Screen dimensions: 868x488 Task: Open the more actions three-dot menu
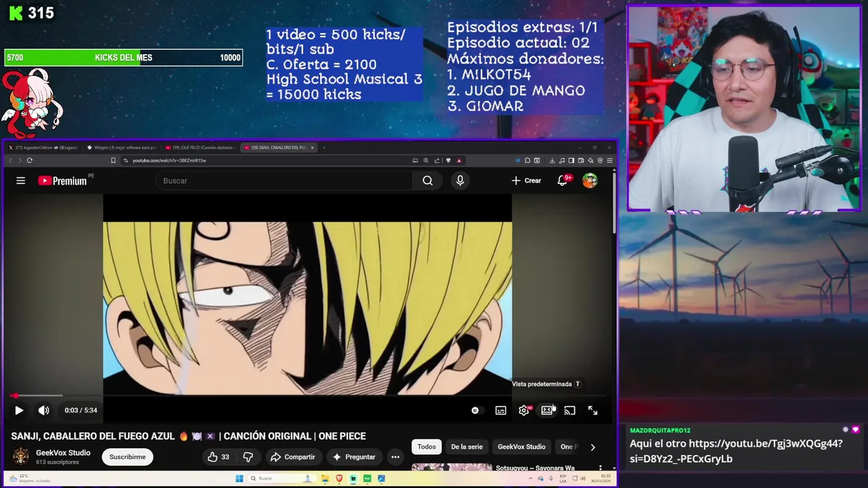[x=395, y=457]
